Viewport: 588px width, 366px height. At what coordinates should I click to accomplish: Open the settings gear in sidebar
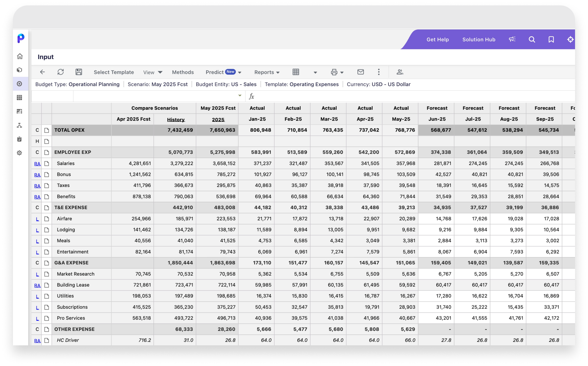[19, 153]
